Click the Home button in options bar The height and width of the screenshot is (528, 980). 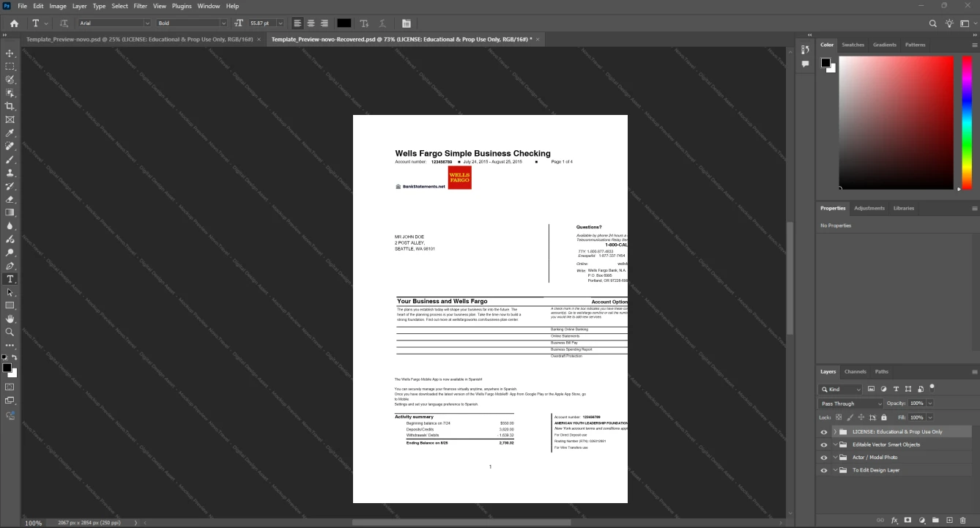14,23
